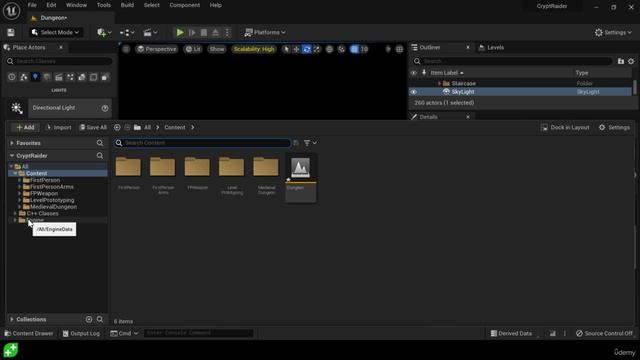Open the Component menu
Screen dimensions: 640x360
[184, 5]
